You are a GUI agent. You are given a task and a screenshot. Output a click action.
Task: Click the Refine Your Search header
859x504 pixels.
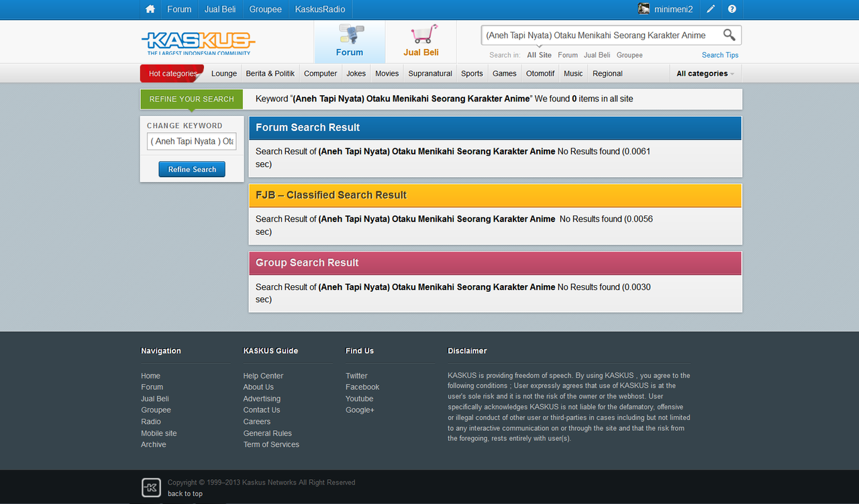click(x=192, y=99)
